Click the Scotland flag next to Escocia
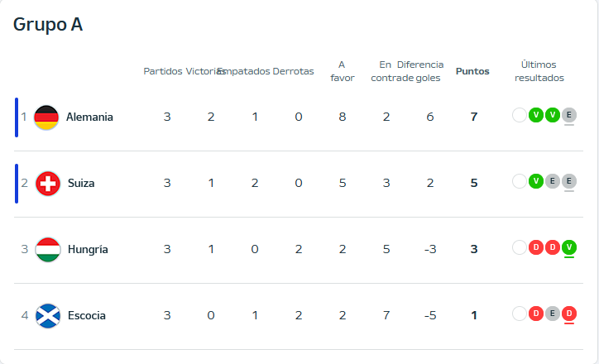599x364 pixels. click(47, 315)
